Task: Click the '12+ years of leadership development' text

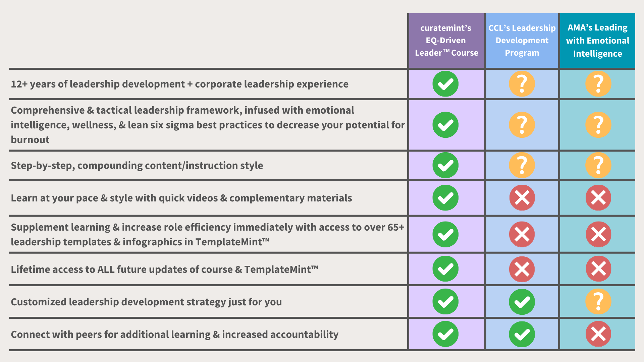Action: point(98,84)
